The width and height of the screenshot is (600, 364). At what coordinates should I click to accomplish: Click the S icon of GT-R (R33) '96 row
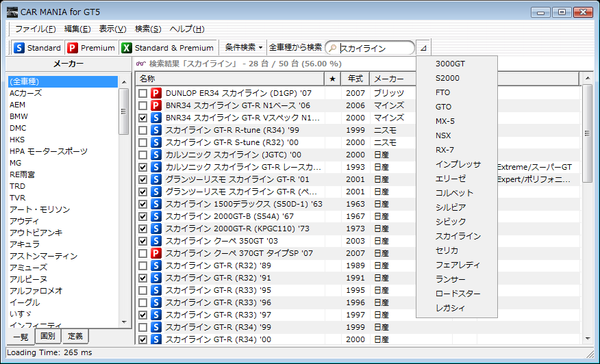pos(155,302)
